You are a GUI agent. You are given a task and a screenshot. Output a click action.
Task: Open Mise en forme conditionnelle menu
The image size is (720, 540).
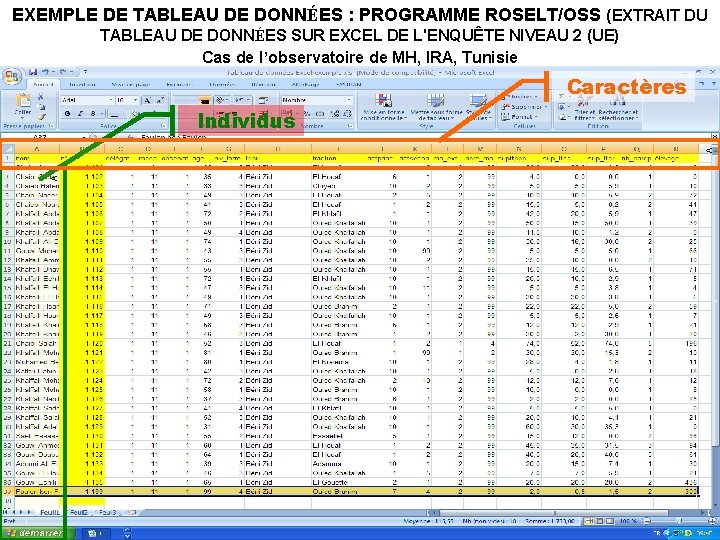click(x=383, y=107)
